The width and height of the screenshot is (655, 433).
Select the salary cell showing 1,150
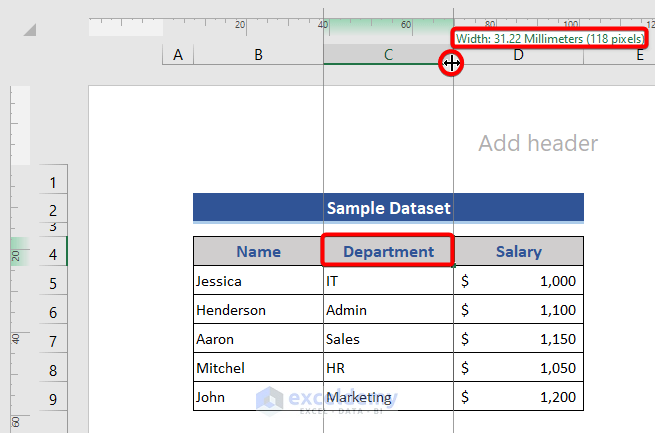click(x=518, y=338)
